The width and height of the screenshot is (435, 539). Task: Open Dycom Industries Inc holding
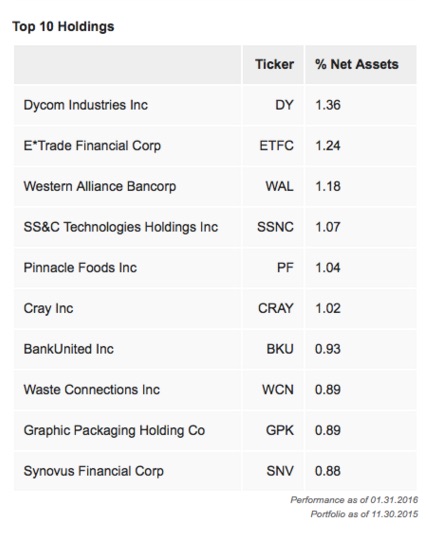tap(86, 105)
